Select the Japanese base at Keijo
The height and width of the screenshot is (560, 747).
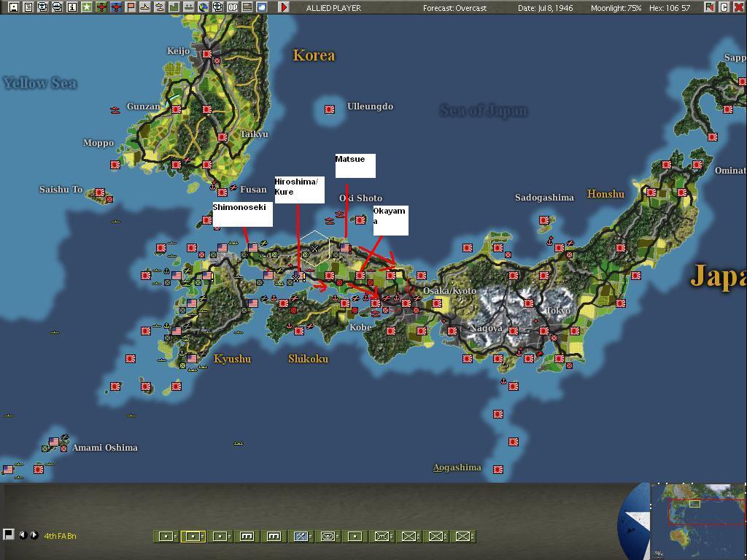click(206, 54)
